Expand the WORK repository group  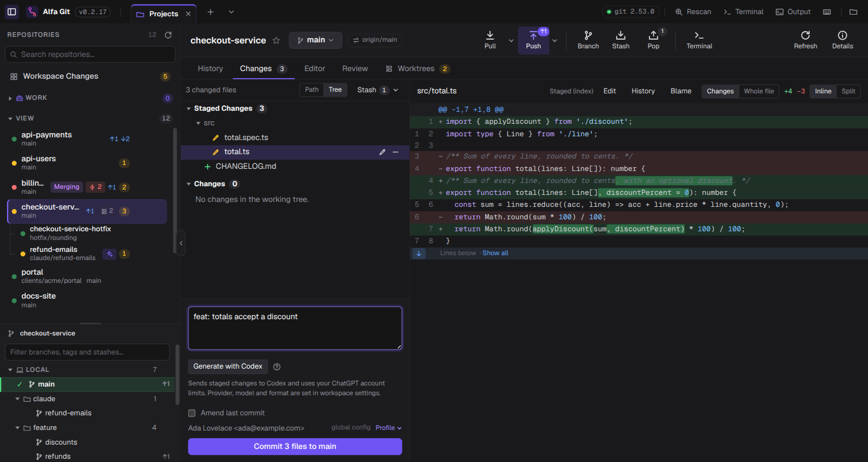(10, 98)
